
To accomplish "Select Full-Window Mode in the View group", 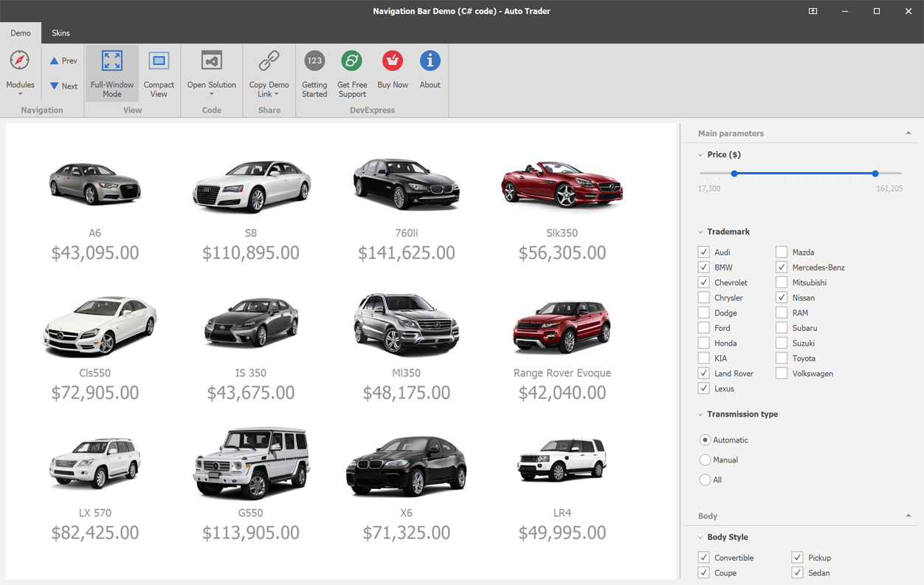I will click(x=111, y=72).
